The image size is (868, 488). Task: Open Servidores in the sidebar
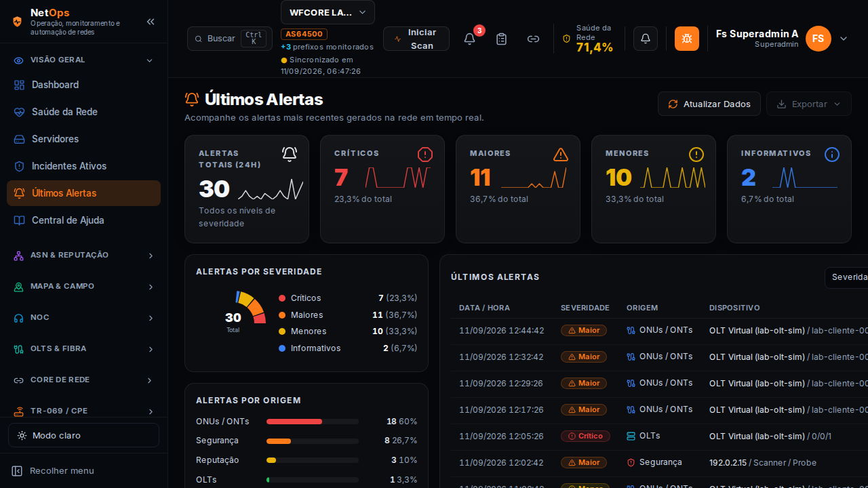point(83,139)
